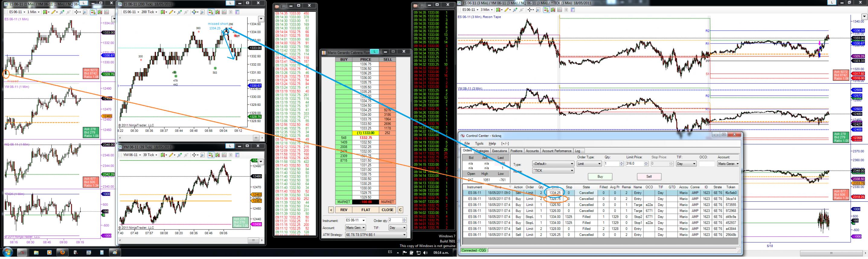Click green MARKET buy button in SuperDOM
The image size is (868, 259).
click(x=344, y=202)
